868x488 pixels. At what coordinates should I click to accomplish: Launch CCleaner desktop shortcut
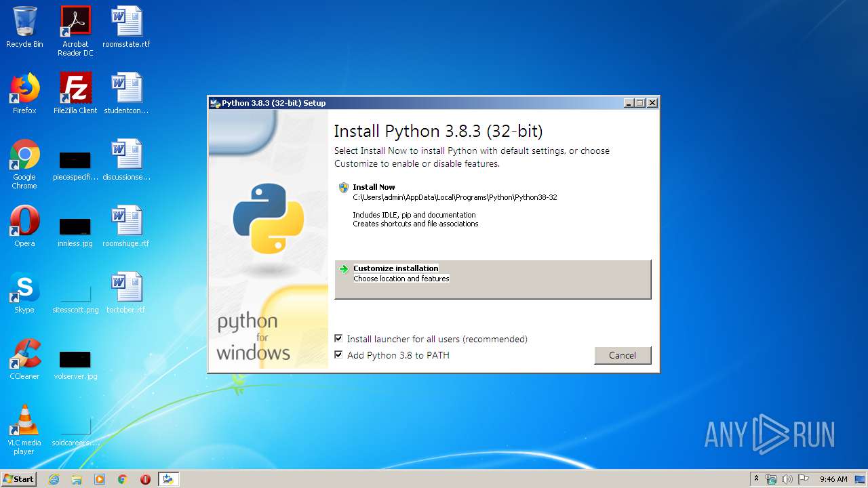(24, 359)
